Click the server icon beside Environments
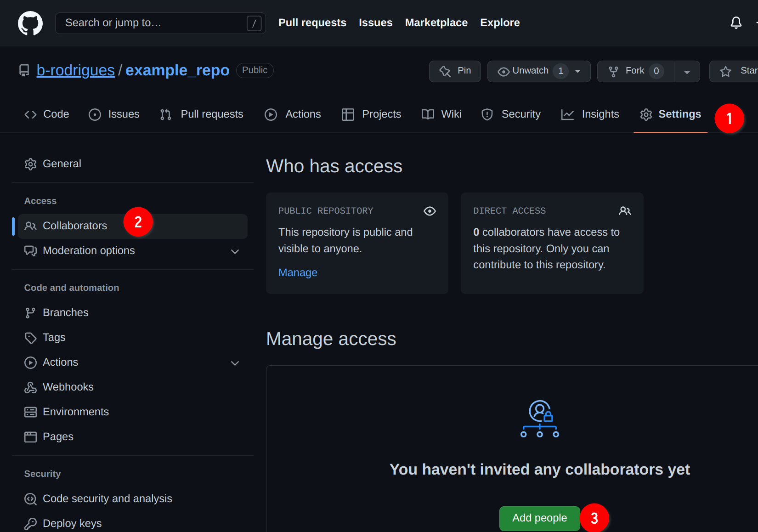The height and width of the screenshot is (532, 758). [x=30, y=412]
